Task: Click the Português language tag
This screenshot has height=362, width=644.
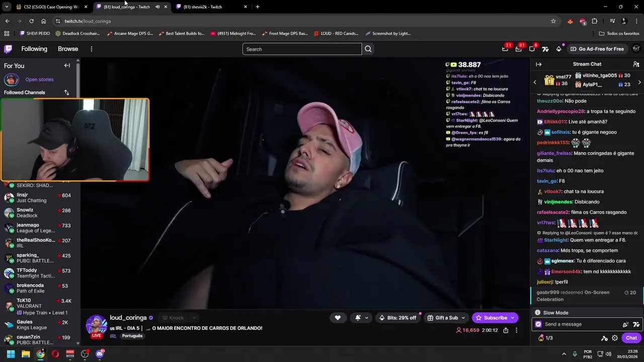Action: (132, 336)
